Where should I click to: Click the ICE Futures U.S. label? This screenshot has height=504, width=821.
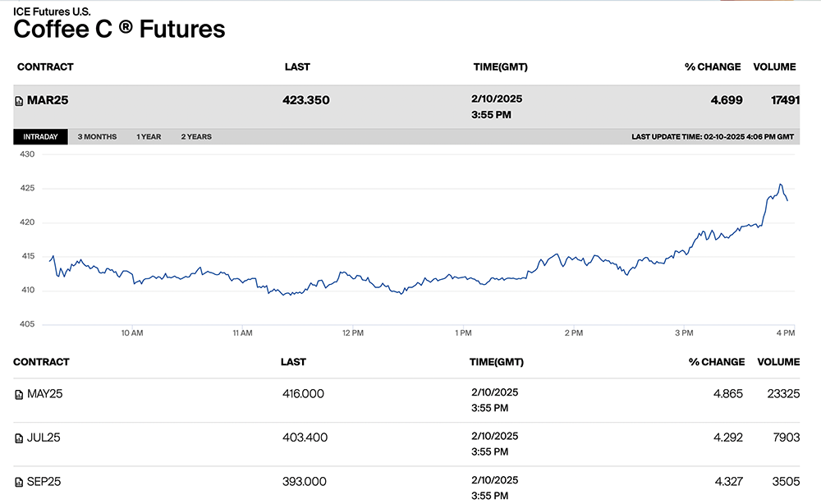point(52,11)
